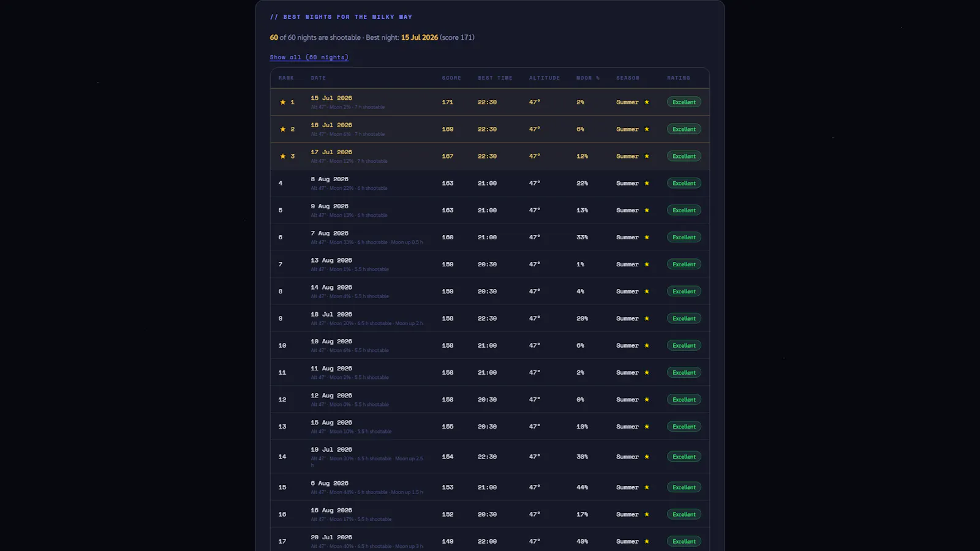Click the gold star beside rank 2
This screenshot has width=980, height=551.
tap(282, 129)
